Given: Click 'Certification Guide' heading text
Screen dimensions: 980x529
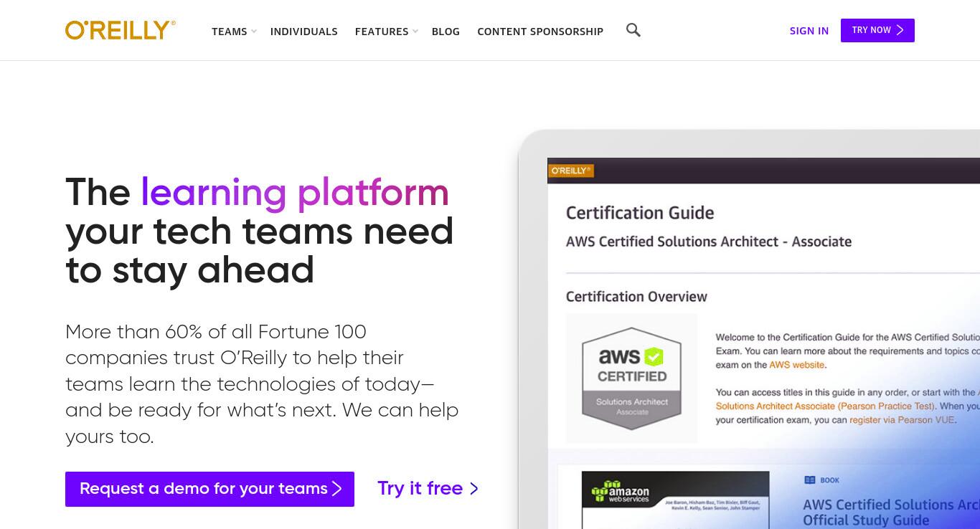Looking at the screenshot, I should [x=640, y=213].
